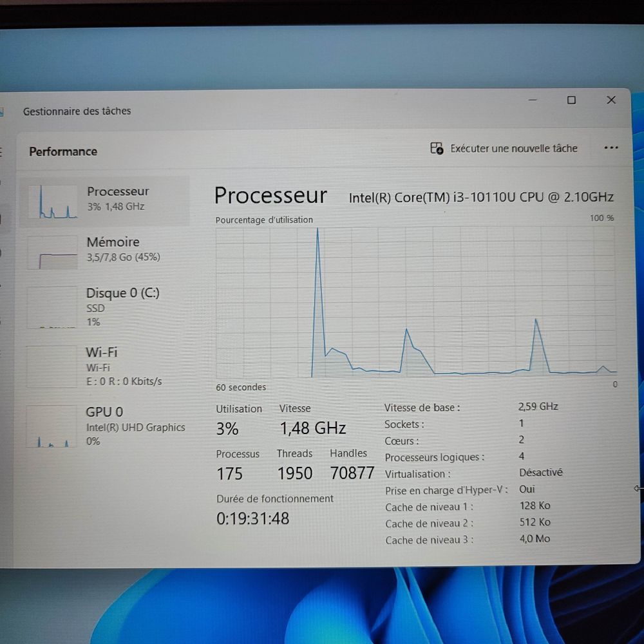This screenshot has height=644, width=644.
Task: Open the three-dots more options menu
Action: coord(611,148)
